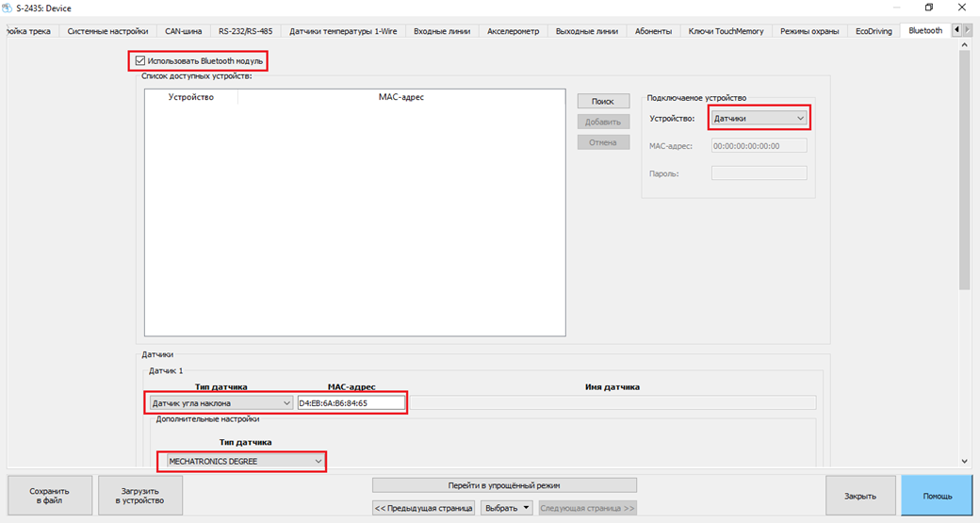980x523 pixels.
Task: Click the sensor MAC-адрес input field
Action: [x=351, y=403]
